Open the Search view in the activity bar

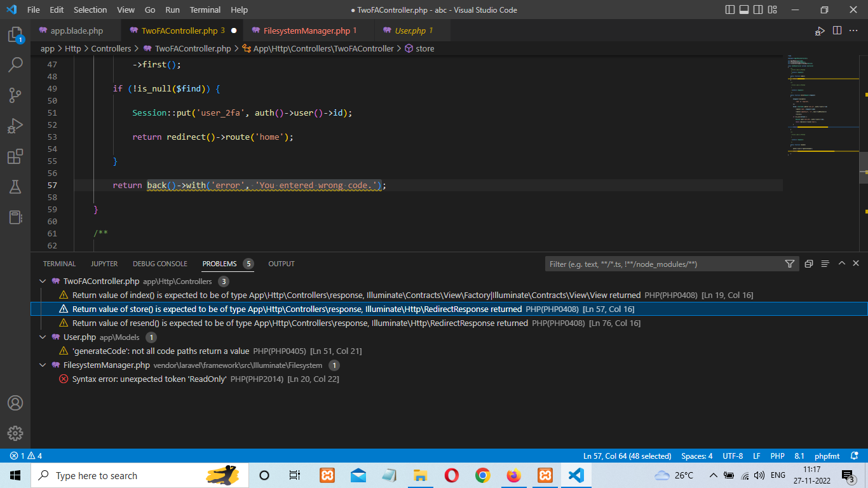15,65
